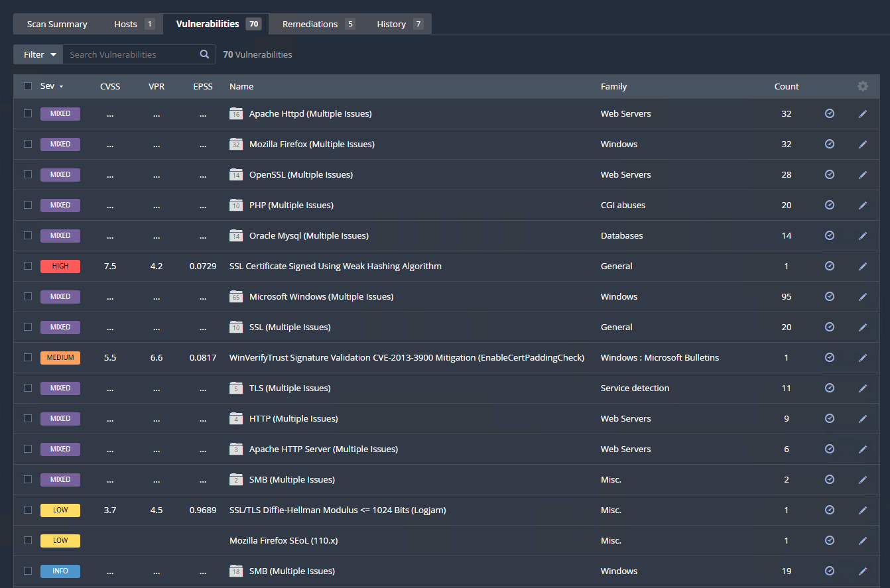
Task: Click the pencil icon in Mozilla Firefox SEoL row
Action: pos(863,541)
